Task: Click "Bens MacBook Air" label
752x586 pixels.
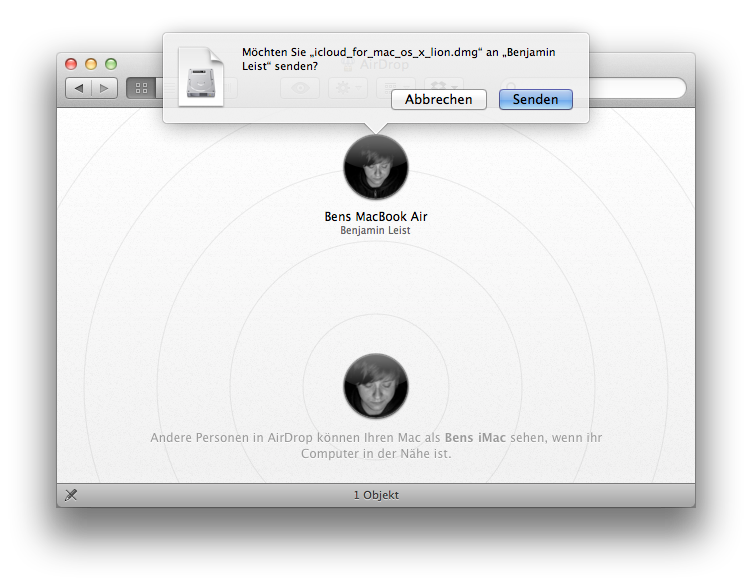Action: coord(376,217)
